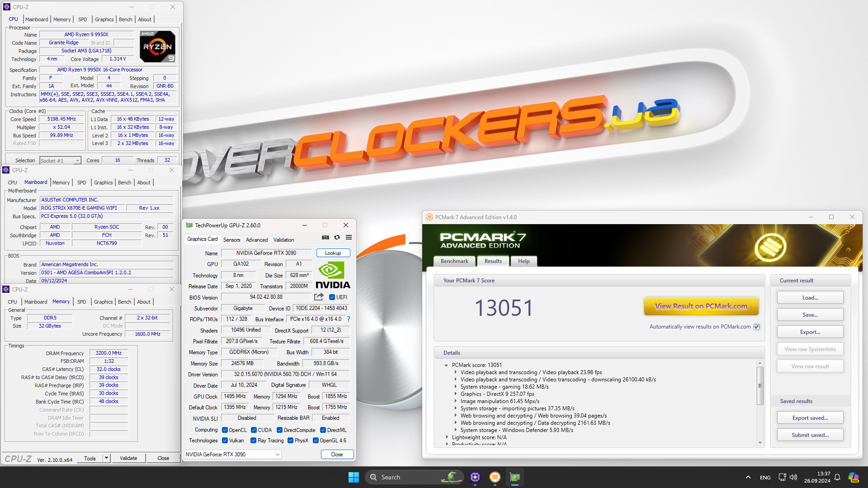The width and height of the screenshot is (868, 488).
Task: Click the search highlight image in the taskbar search
Action: pyautogui.click(x=451, y=477)
